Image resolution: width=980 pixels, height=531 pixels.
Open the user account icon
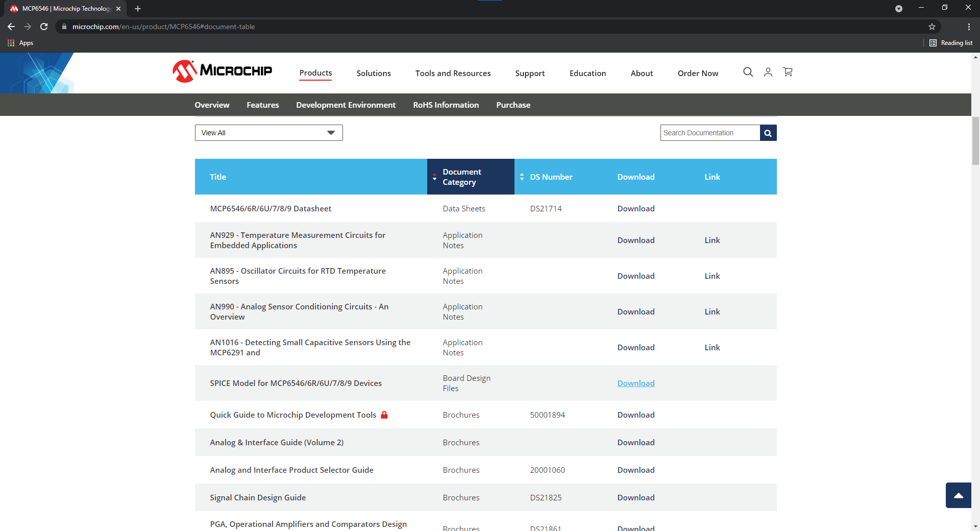click(x=768, y=72)
